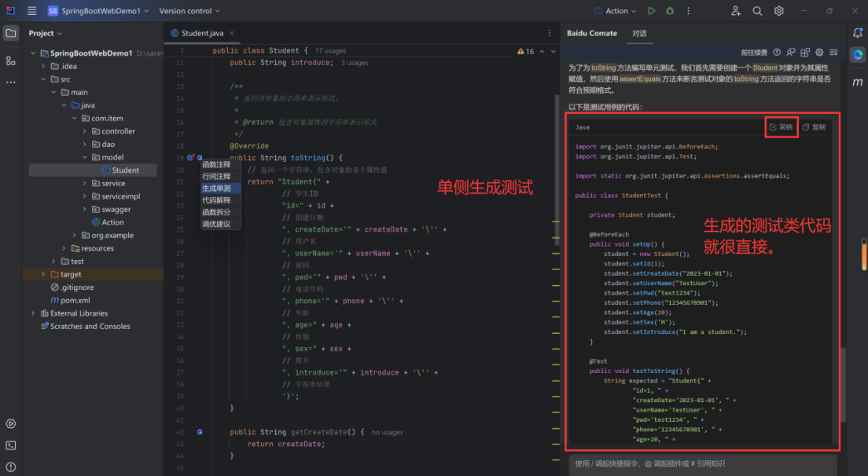
Task: Select 函数注释 in Comate popup
Action: (220, 164)
